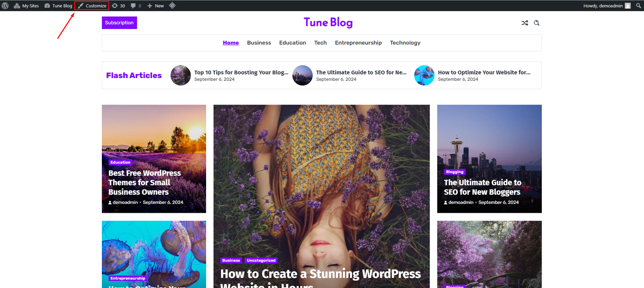This screenshot has height=288, width=644.
Task: Open the My Sites admin menu
Action: (27, 6)
